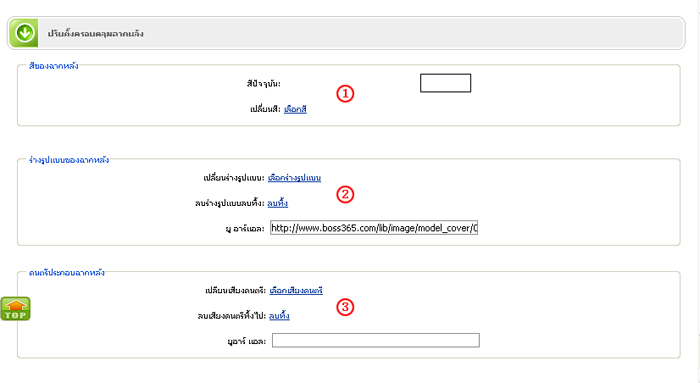This screenshot has width=700, height=383.
Task: Focus the boss365.com template URL field
Action: click(x=374, y=228)
